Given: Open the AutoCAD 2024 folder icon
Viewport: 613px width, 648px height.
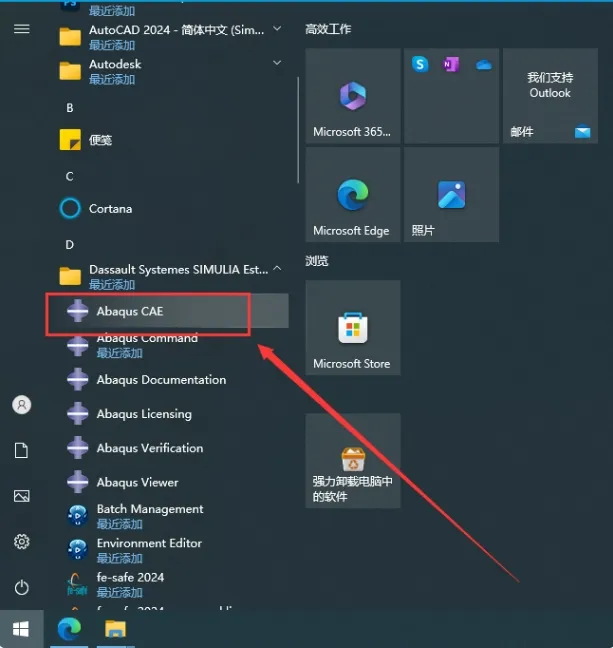Looking at the screenshot, I should click(70, 36).
